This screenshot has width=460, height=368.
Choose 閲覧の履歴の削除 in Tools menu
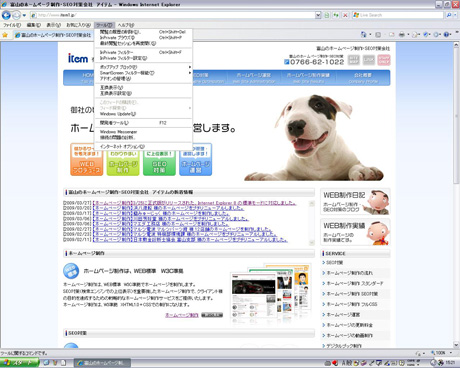click(143, 32)
